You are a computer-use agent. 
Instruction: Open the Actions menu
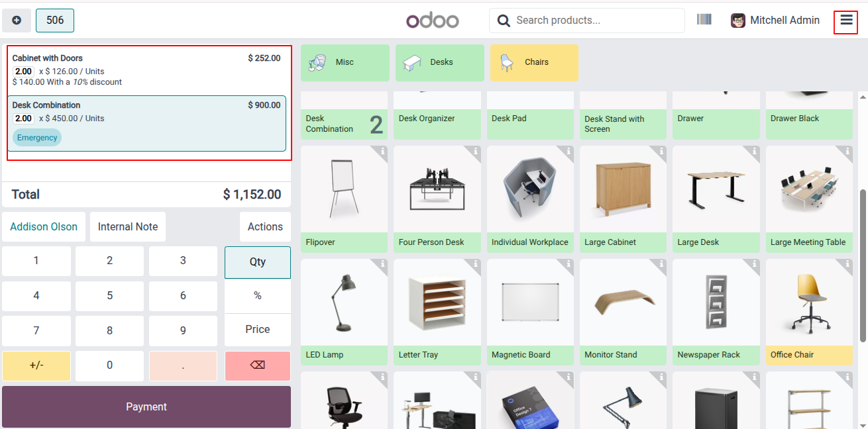(x=265, y=226)
